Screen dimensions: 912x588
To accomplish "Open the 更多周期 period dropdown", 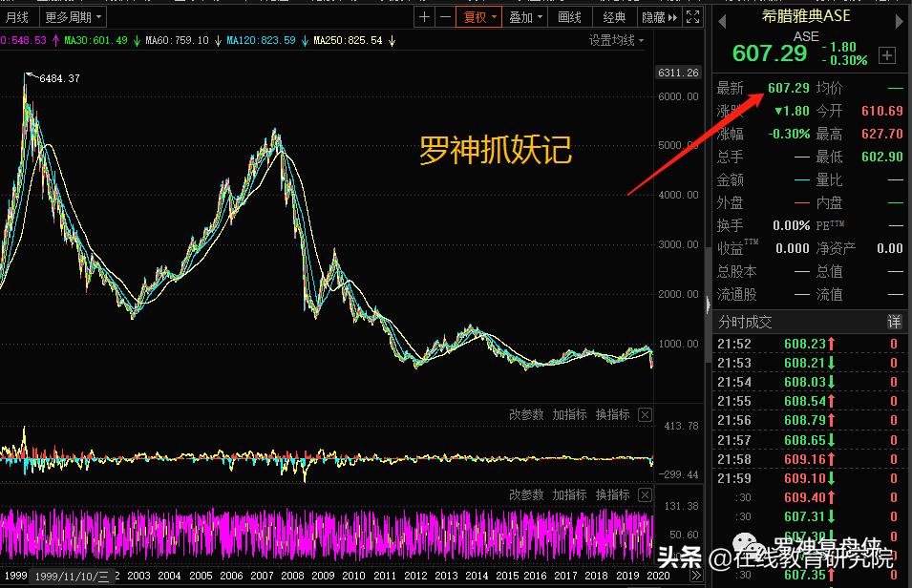I will click(x=67, y=16).
